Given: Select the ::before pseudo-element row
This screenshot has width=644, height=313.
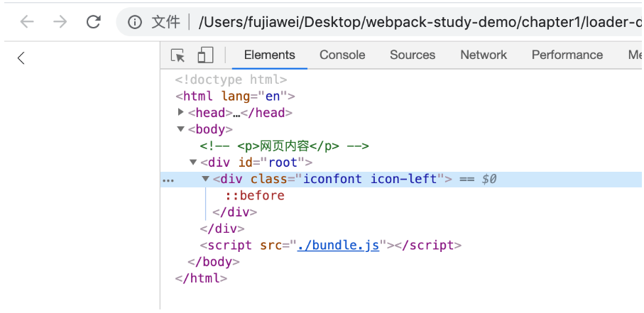Looking at the screenshot, I should tap(255, 195).
